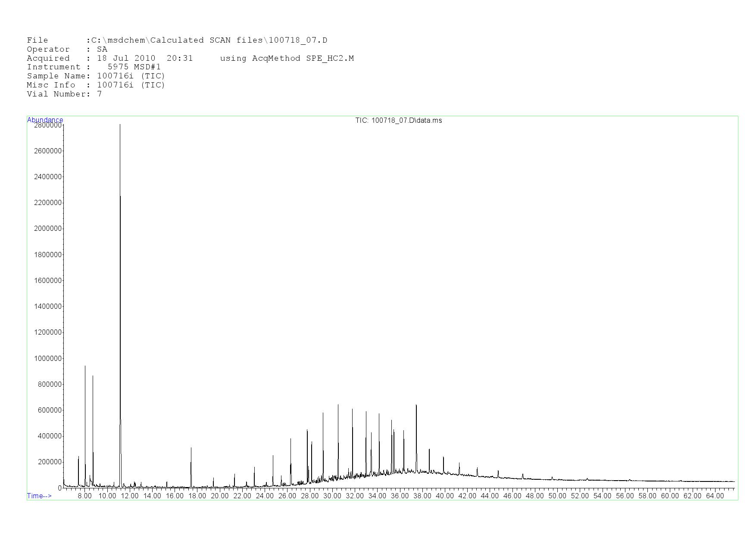Screen dimensions: 756x534
Task: Click the Abundance axis label
Action: (x=45, y=120)
